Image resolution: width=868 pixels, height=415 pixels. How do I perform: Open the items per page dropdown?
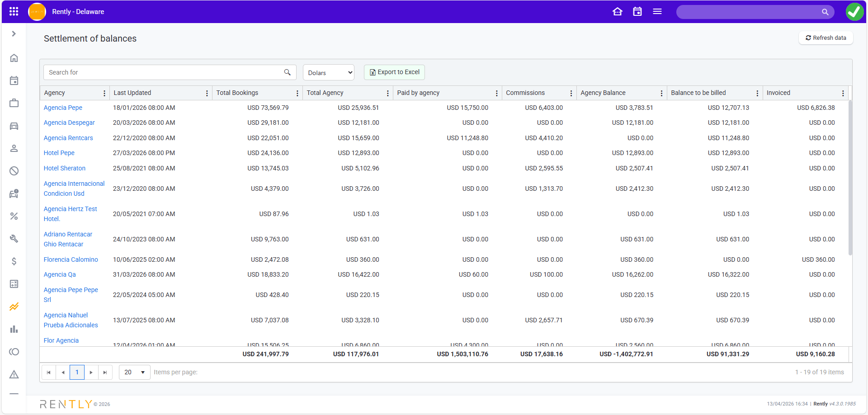click(x=134, y=373)
